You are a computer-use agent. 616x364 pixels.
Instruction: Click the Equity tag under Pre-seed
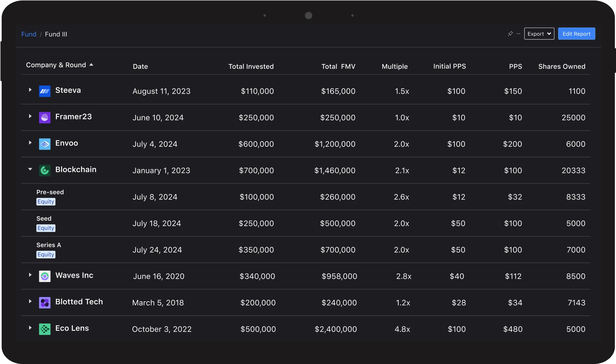[46, 202]
